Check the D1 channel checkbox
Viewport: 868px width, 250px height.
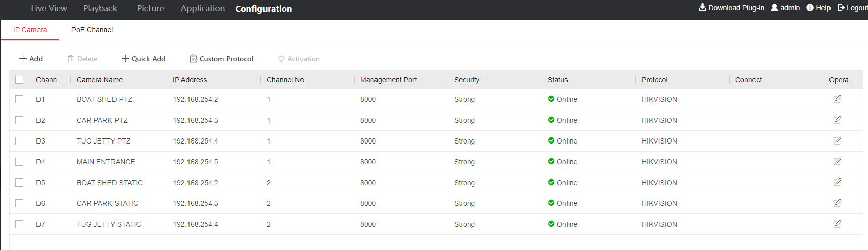[19, 99]
